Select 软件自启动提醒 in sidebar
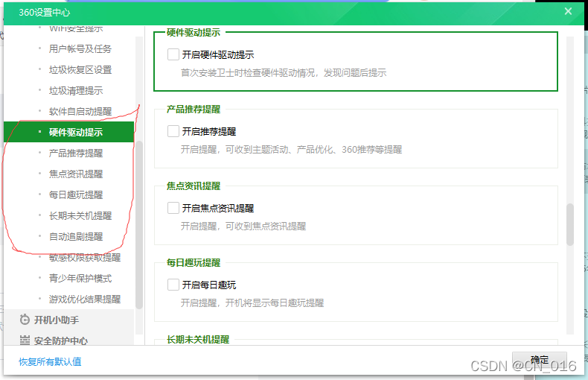 click(80, 112)
